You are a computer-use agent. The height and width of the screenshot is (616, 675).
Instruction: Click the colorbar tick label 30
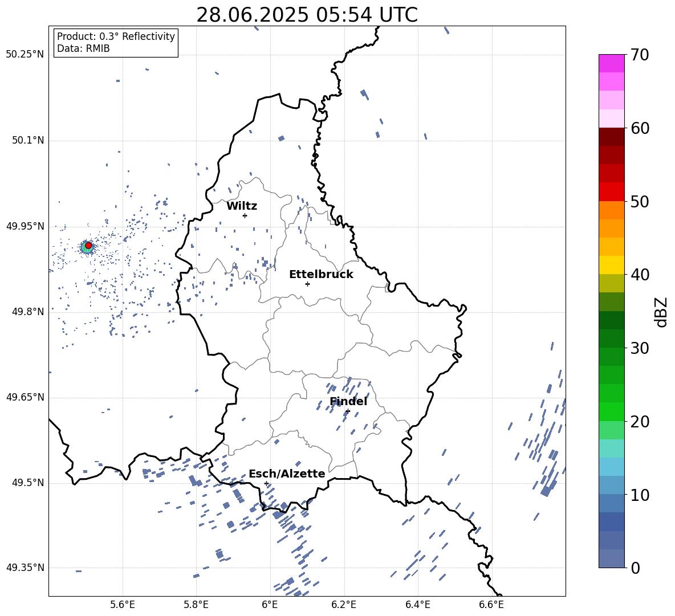coord(640,348)
